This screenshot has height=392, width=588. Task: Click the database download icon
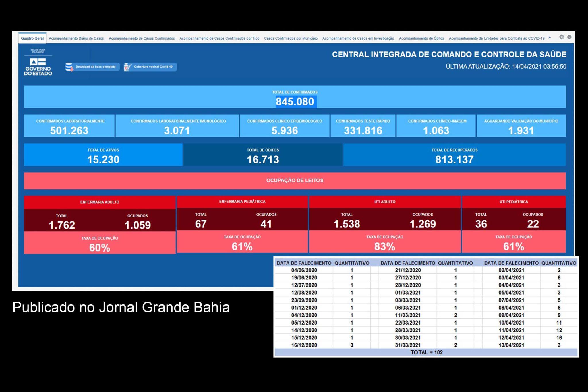69,67
